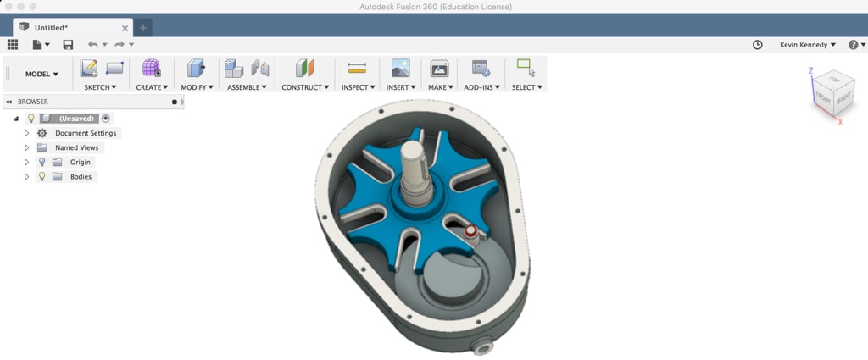Toggle visibility lightbulb of the Unsaved root component
This screenshot has height=360, width=868.
pos(31,119)
